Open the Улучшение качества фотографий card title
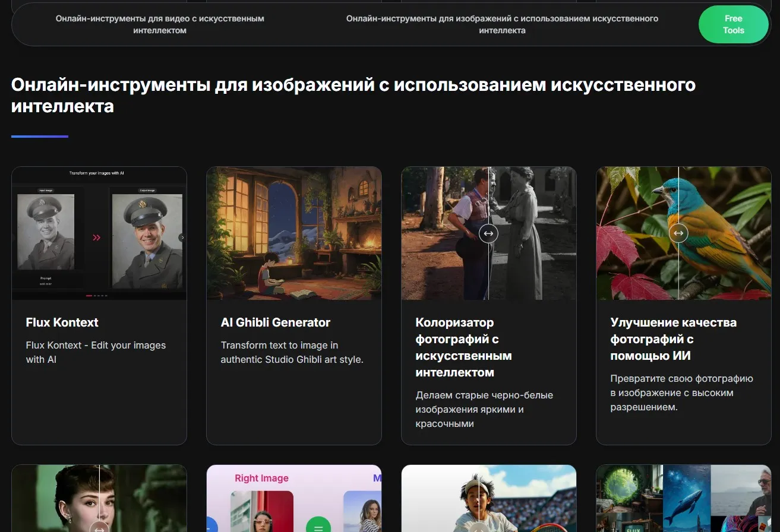 673,339
